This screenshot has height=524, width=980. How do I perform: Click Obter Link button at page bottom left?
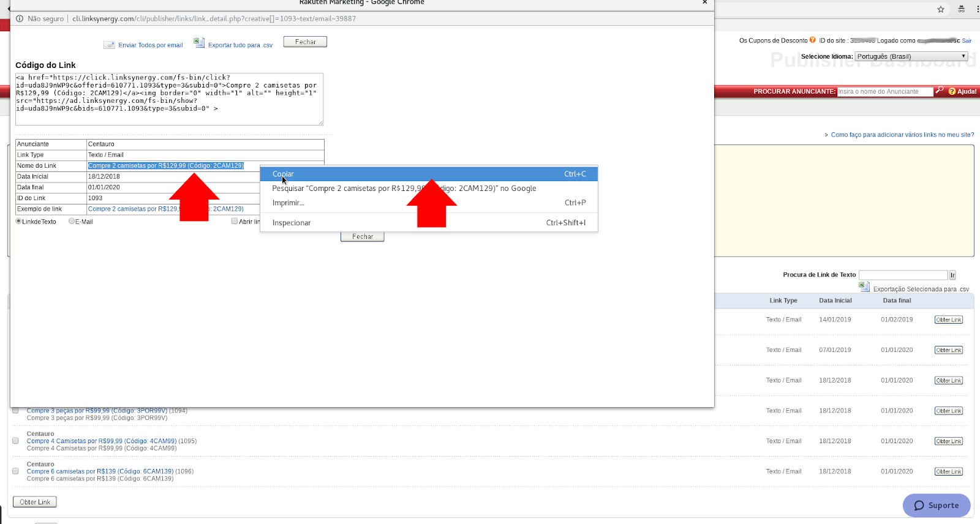pyautogui.click(x=35, y=502)
